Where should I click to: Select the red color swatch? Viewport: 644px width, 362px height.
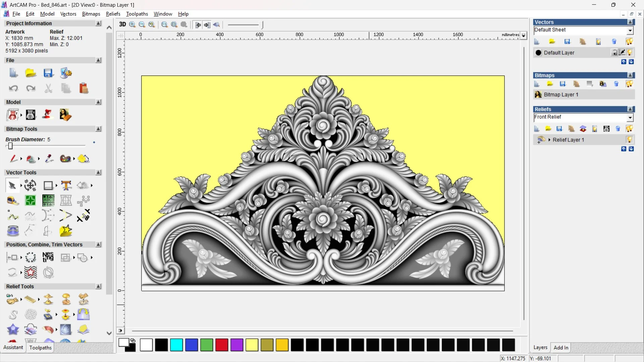click(x=221, y=345)
